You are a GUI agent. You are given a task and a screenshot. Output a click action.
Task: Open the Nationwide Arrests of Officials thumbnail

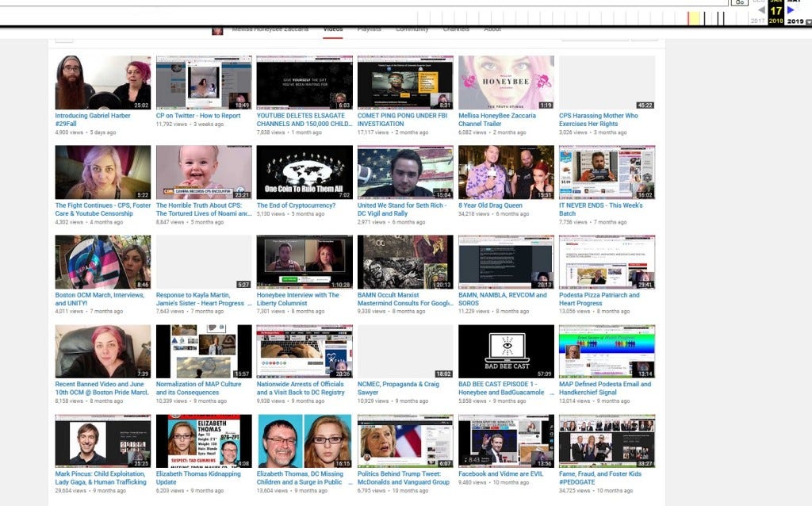(x=304, y=351)
